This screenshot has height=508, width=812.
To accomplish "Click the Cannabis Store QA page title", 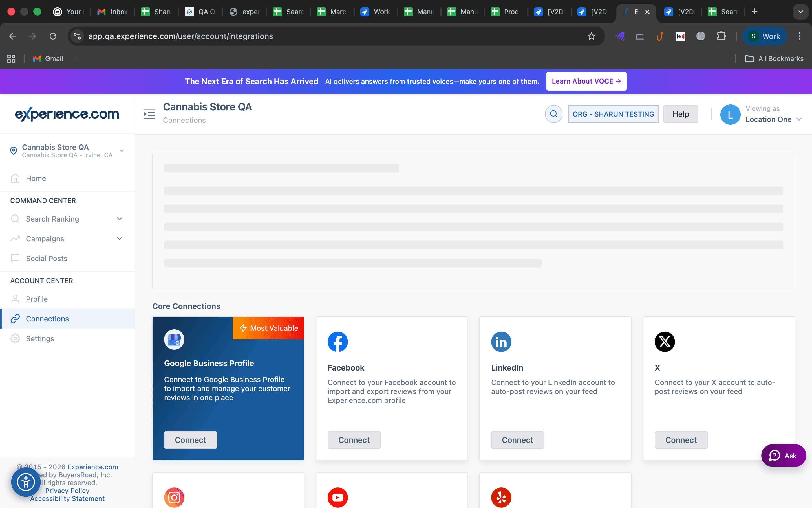I will click(x=207, y=107).
